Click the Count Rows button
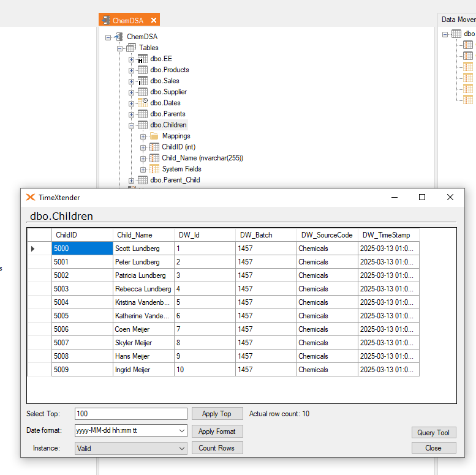476x475 pixels. pos(217,448)
